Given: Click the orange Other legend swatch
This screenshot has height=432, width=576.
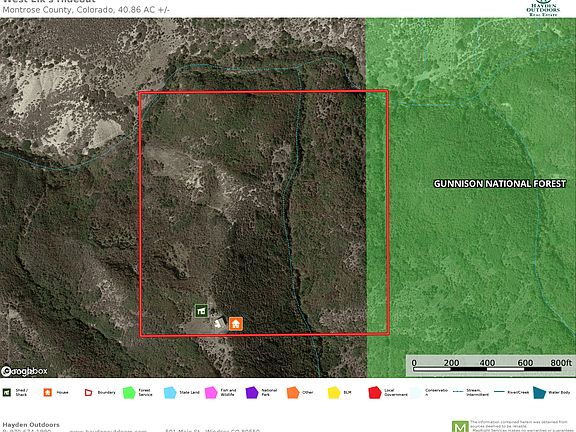Looking at the screenshot, I should pyautogui.click(x=293, y=392).
